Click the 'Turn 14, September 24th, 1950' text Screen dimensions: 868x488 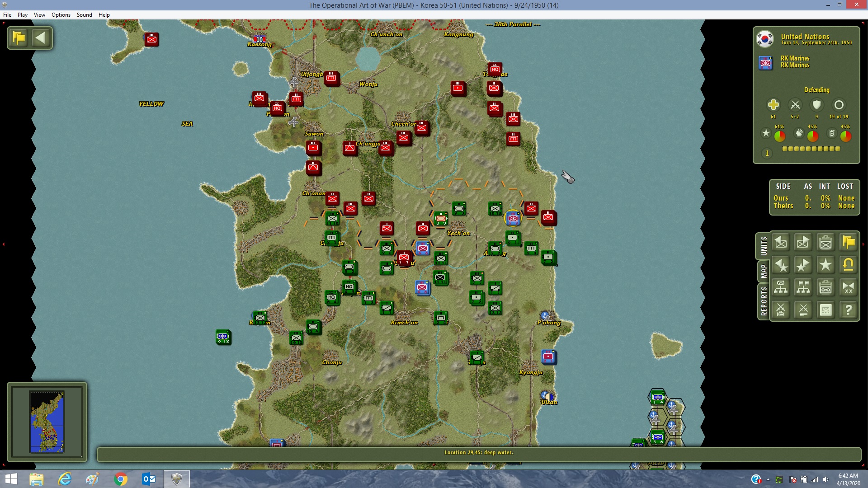[816, 43]
